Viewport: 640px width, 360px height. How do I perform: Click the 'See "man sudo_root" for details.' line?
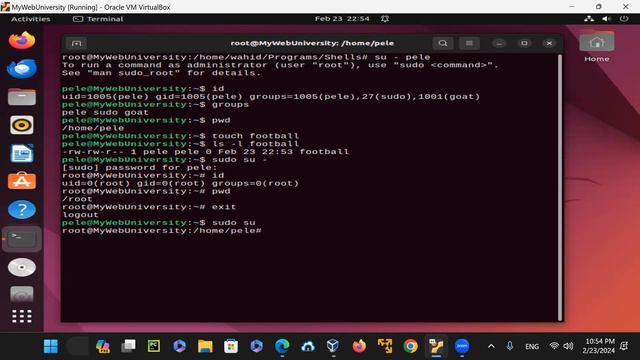click(x=161, y=73)
